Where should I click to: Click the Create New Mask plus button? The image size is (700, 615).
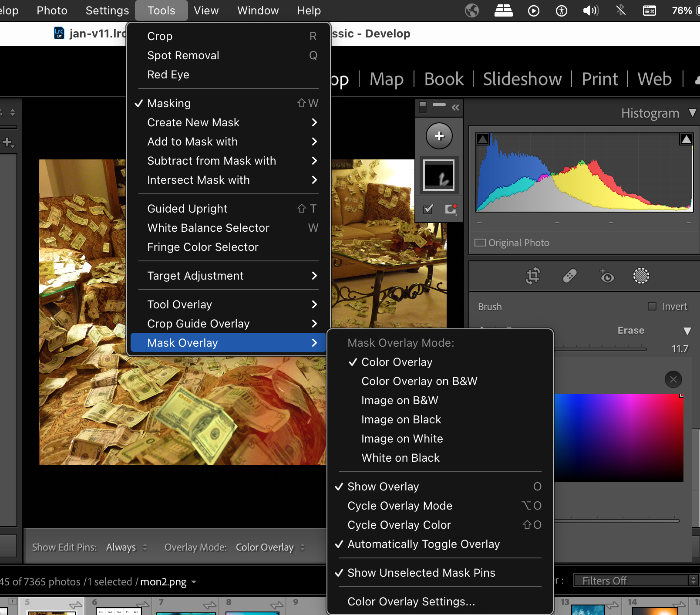(439, 136)
